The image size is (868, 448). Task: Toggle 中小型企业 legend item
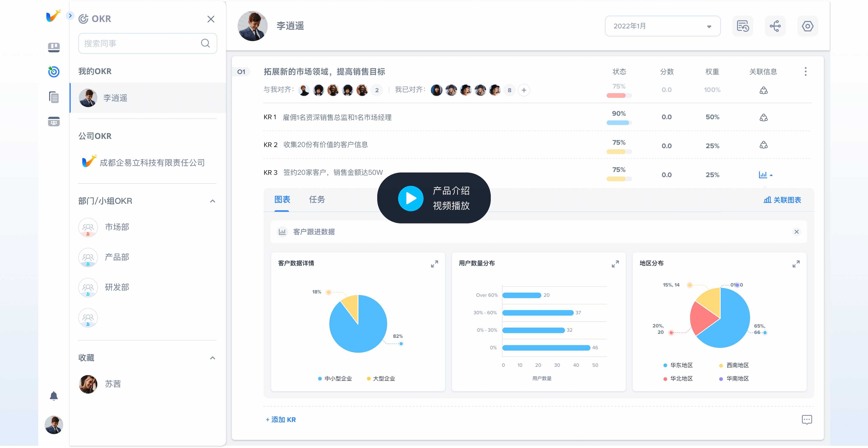tap(335, 379)
